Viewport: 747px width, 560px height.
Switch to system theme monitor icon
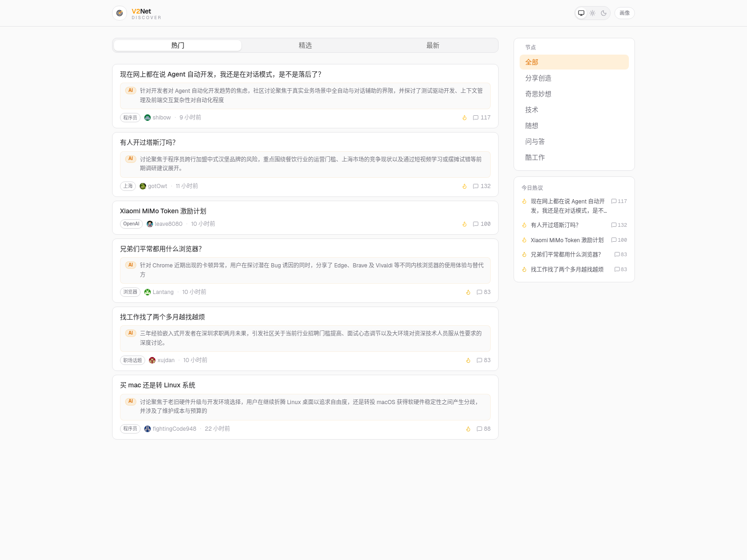581,13
